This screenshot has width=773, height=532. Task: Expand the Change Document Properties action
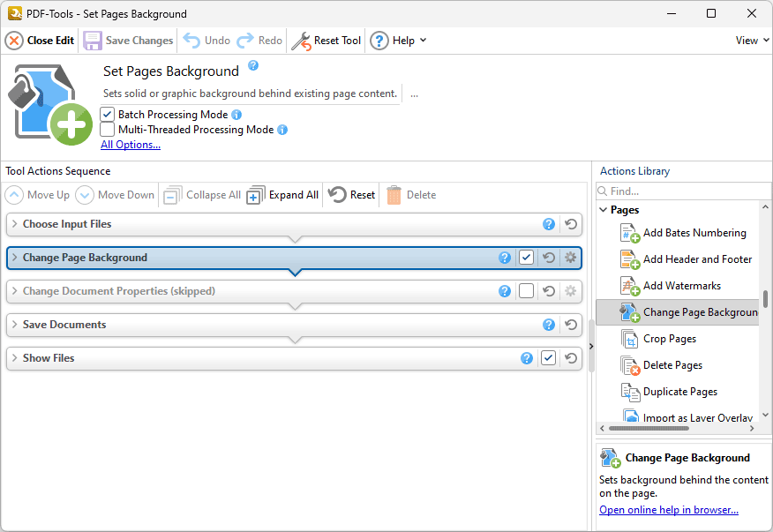(15, 291)
